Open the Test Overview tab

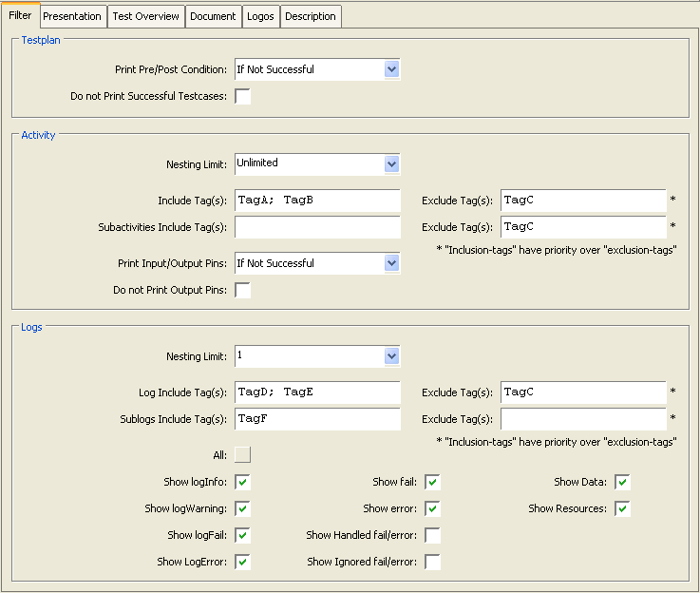[145, 16]
